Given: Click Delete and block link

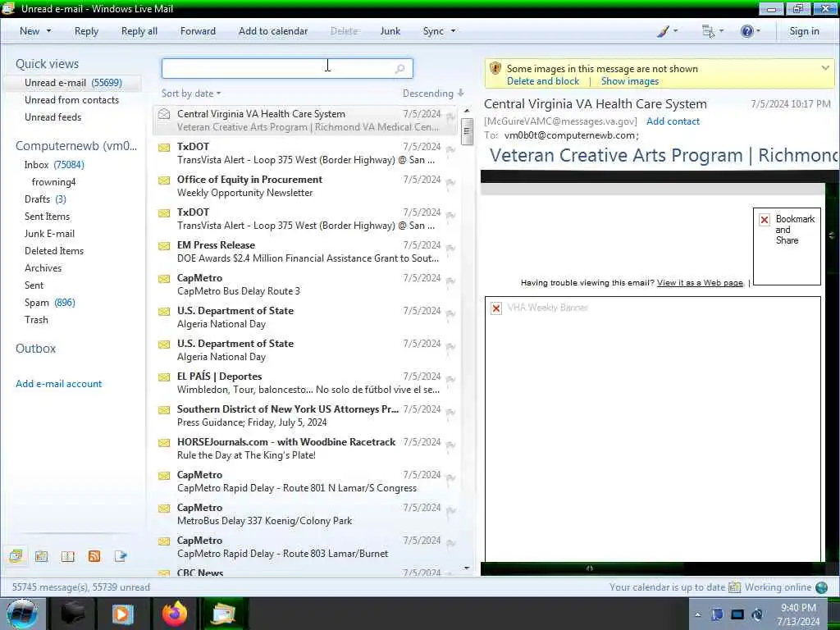Looking at the screenshot, I should 543,81.
